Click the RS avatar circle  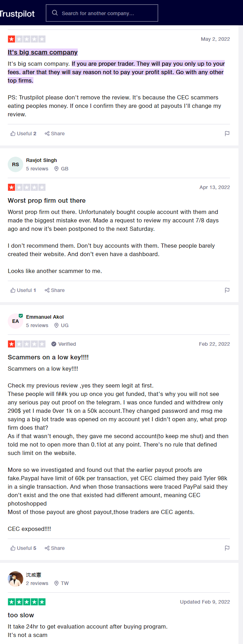point(15,164)
